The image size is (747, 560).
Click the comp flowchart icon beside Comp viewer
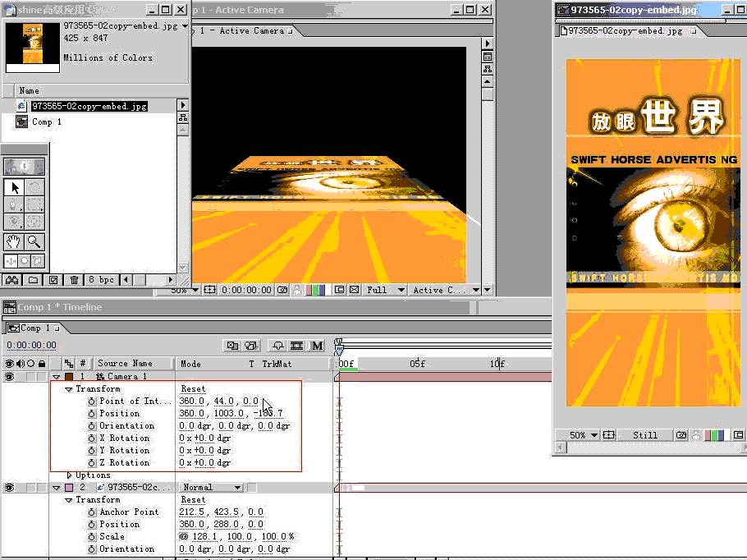(x=488, y=69)
